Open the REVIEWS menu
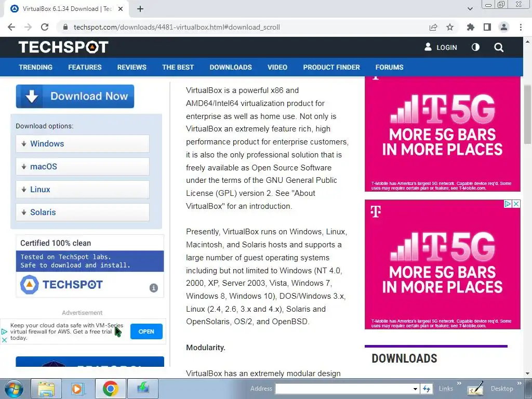Viewport: 532px width, 399px height. pos(132,67)
